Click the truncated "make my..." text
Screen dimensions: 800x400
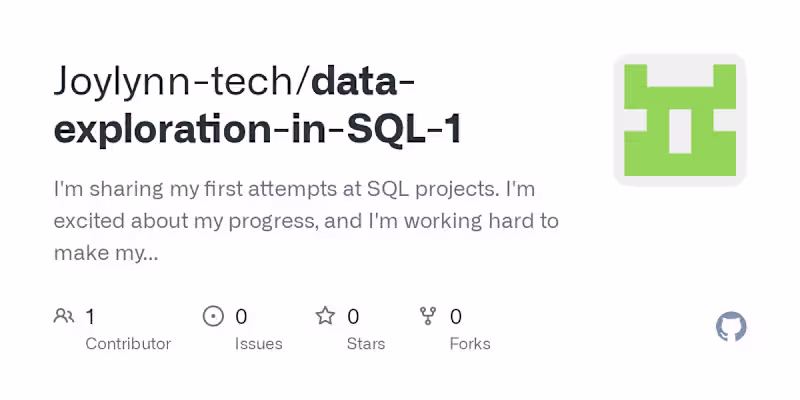click(x=106, y=253)
